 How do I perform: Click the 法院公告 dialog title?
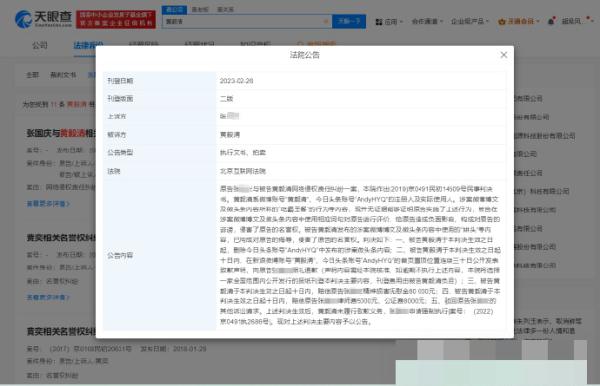(x=305, y=55)
